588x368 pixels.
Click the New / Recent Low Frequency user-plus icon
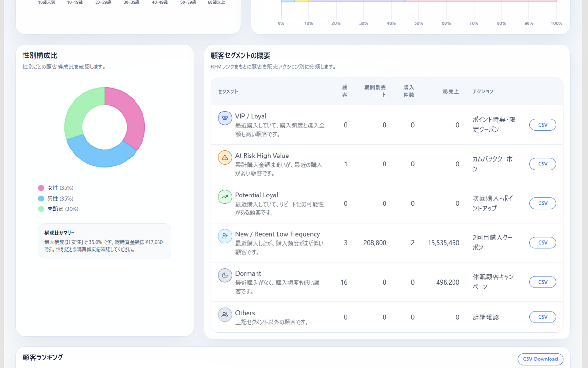coord(225,236)
